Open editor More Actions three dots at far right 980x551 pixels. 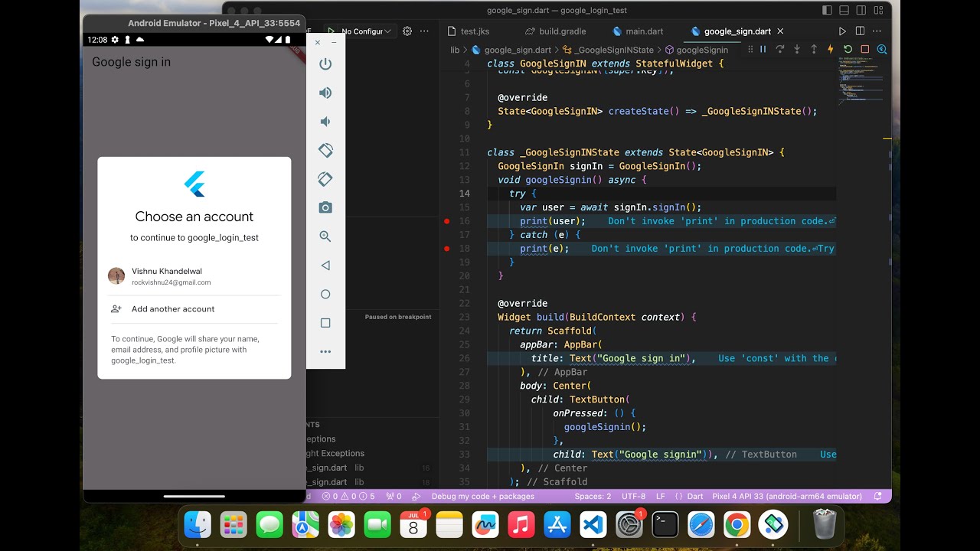pos(877,31)
